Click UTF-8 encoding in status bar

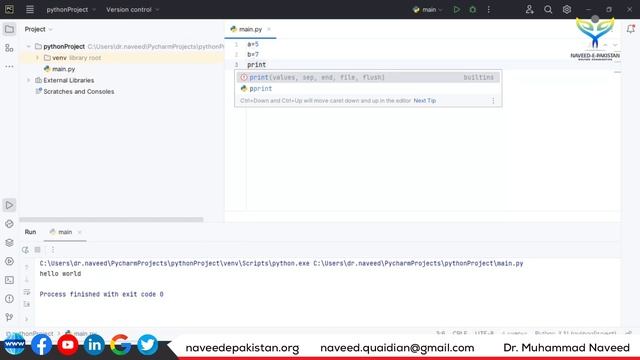click(484, 333)
